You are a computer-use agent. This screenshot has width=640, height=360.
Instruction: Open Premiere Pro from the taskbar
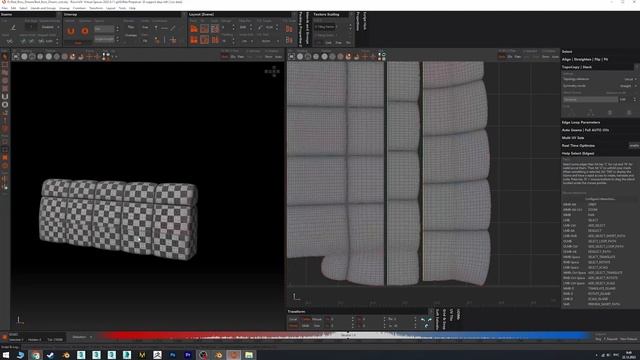pyautogui.click(x=188, y=355)
